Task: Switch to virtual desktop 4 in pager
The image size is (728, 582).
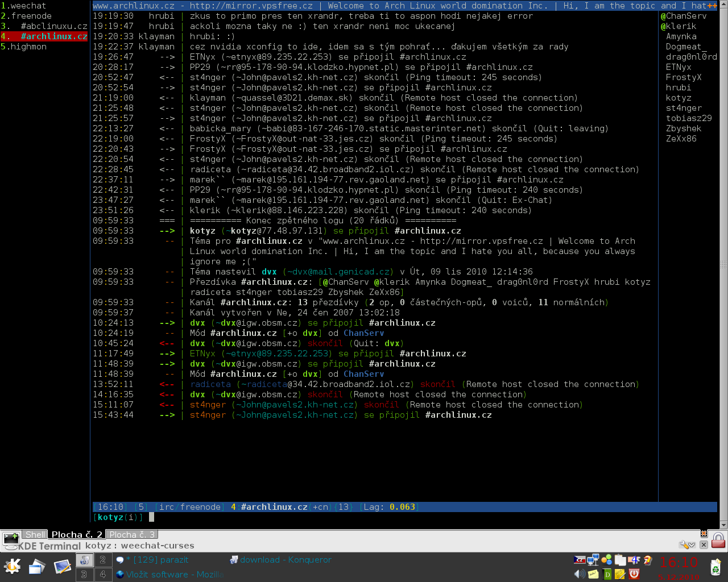Action: pyautogui.click(x=102, y=574)
